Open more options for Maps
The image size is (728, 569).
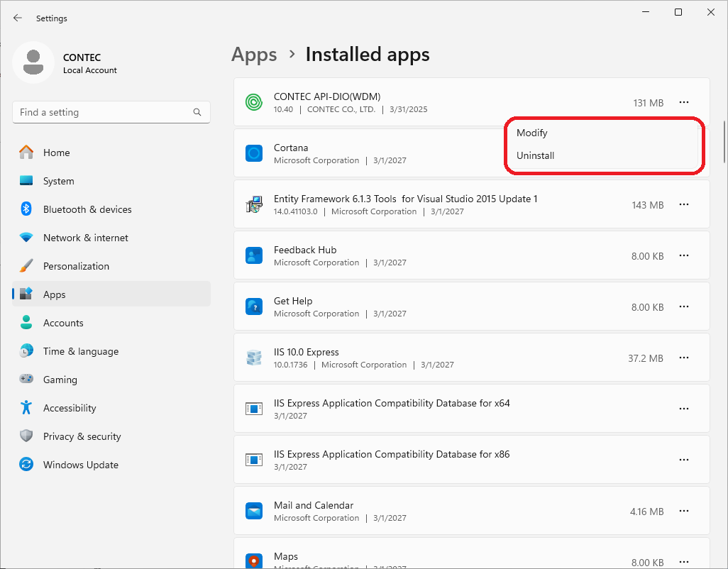684,562
